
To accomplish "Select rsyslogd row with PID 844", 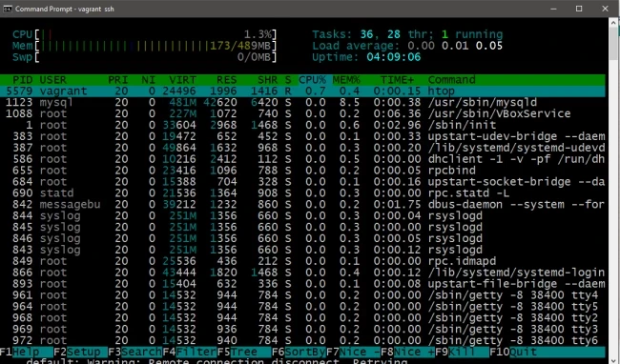I will (x=302, y=216).
